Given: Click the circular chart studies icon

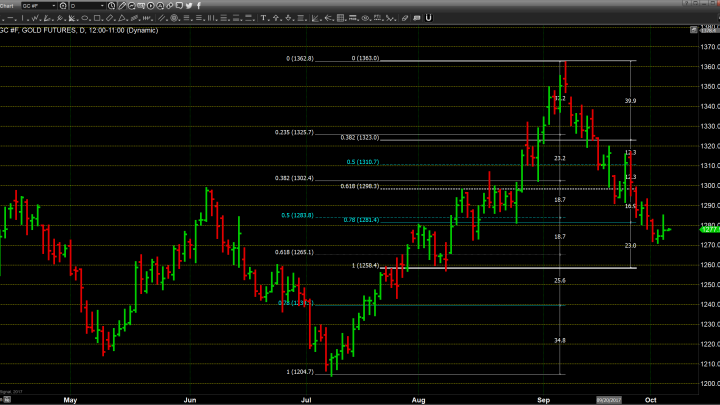Looking at the screenshot, I should tap(131, 6).
